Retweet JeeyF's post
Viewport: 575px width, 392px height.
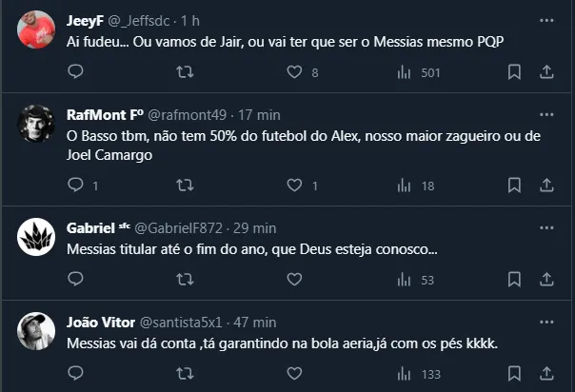187,72
